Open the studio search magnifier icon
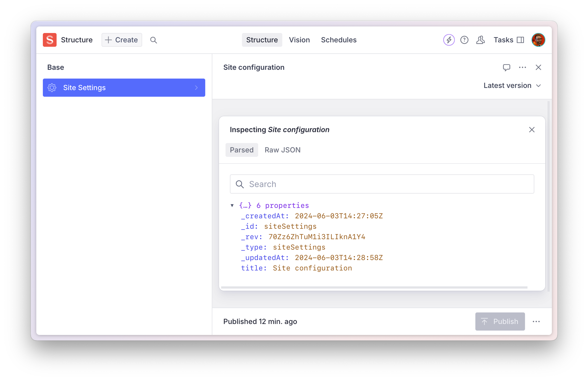Image resolution: width=588 pixels, height=381 pixels. click(x=153, y=40)
